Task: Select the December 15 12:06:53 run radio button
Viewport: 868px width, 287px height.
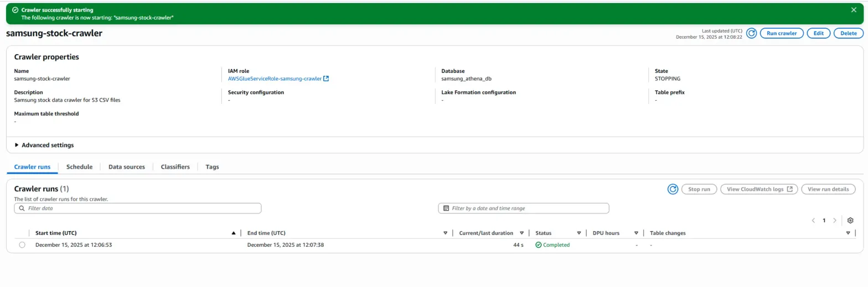Action: pyautogui.click(x=22, y=245)
